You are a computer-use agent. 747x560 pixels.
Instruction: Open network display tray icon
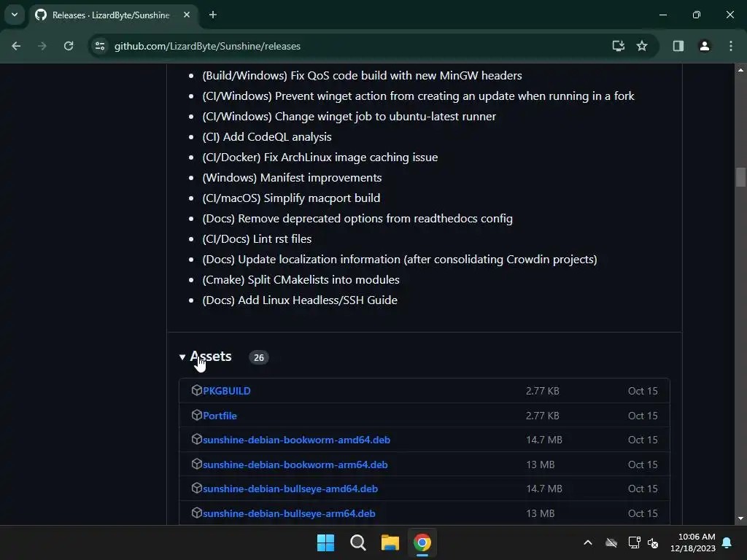pos(634,542)
